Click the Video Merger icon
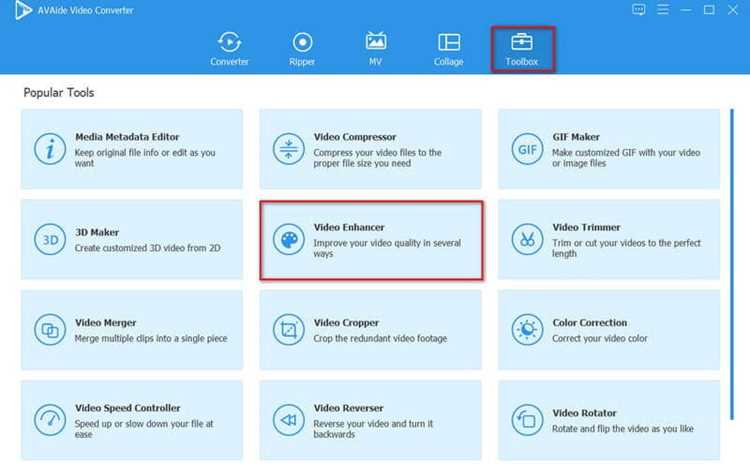Screen dimensions: 750x464 coord(50,330)
